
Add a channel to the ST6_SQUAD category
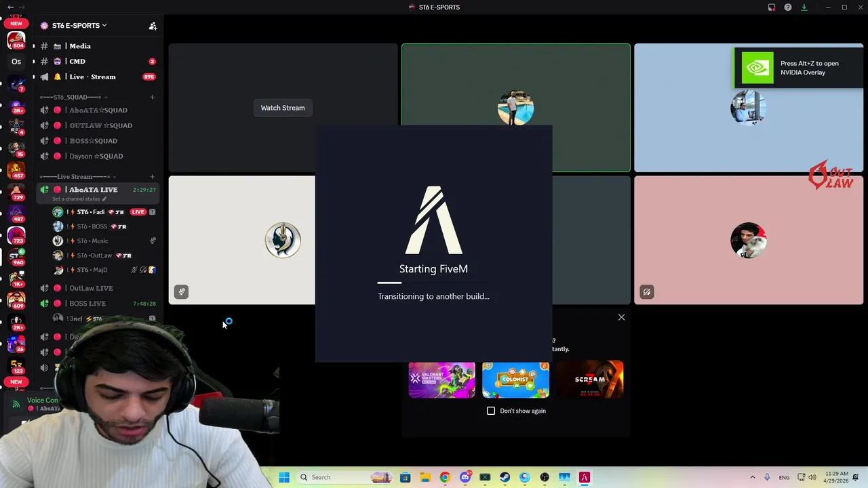coord(152,97)
